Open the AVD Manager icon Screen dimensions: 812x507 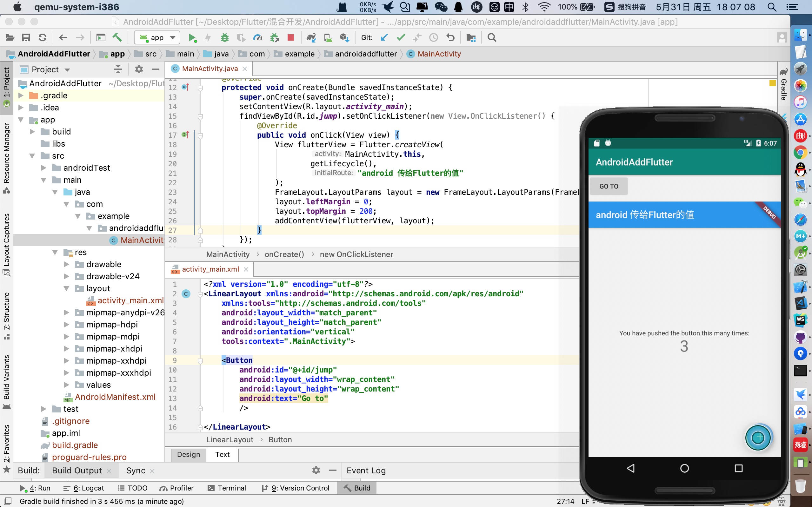click(328, 37)
